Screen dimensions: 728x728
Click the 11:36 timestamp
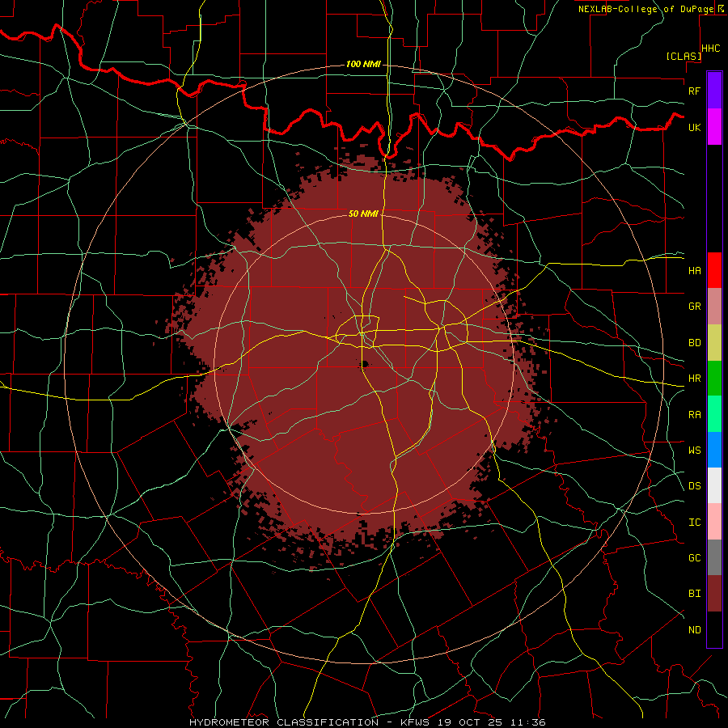528,722
